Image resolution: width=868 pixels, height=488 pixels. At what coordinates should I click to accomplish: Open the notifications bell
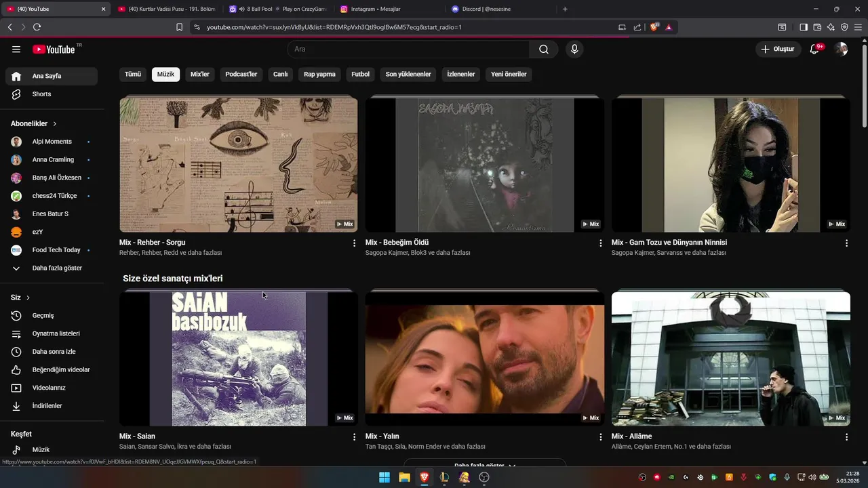click(815, 49)
